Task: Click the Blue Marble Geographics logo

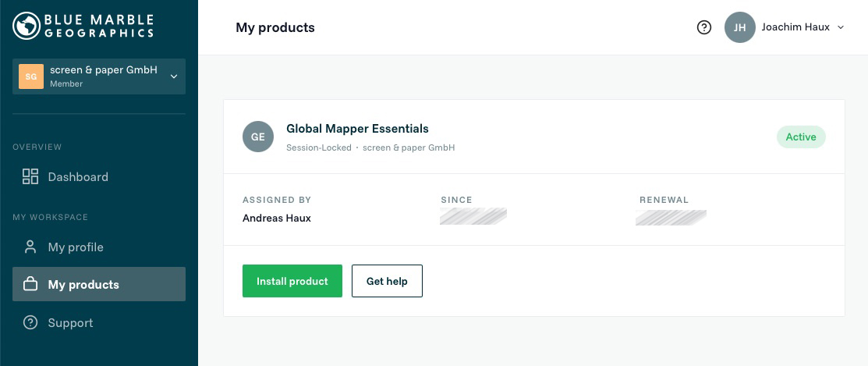Action: (x=83, y=26)
